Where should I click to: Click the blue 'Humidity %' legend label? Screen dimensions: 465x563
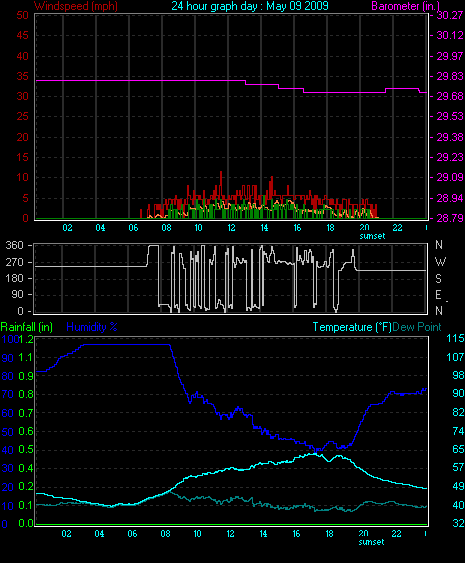92,327
